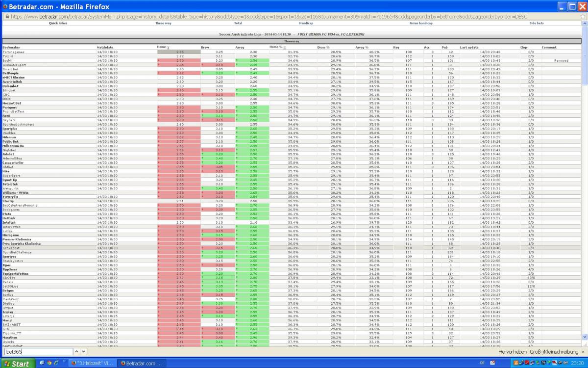Focus the find bar search field
Image resolution: width=588 pixels, height=368 pixels.
point(38,352)
